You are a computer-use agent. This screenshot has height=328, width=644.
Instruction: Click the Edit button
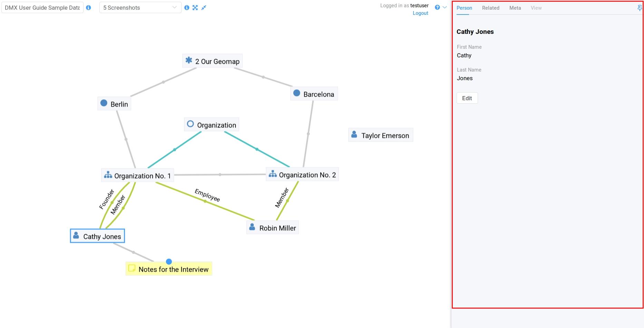(x=467, y=98)
